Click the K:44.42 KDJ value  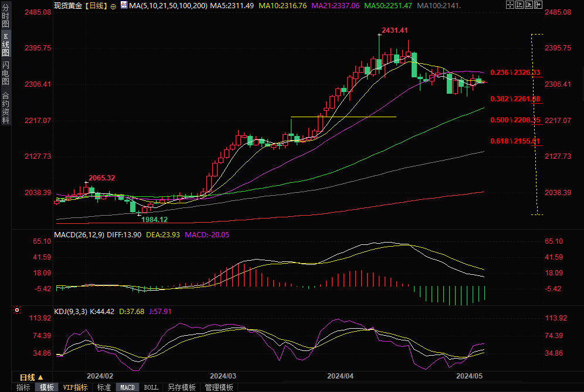click(x=102, y=312)
